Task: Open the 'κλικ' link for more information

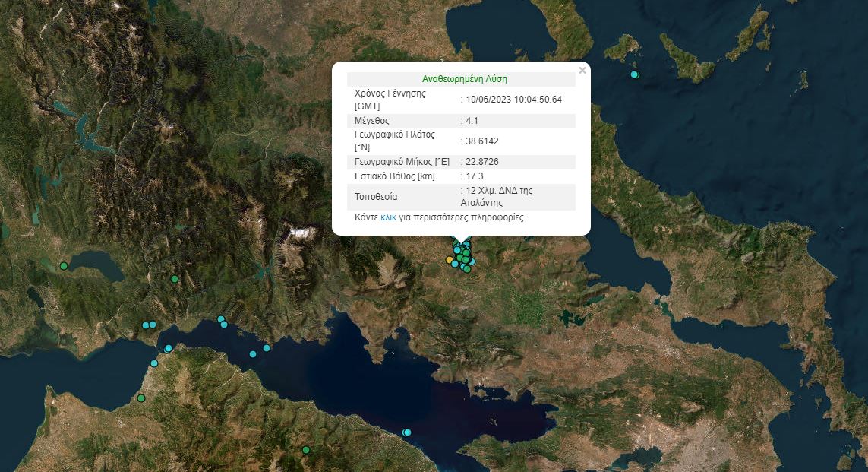Action: [388, 217]
